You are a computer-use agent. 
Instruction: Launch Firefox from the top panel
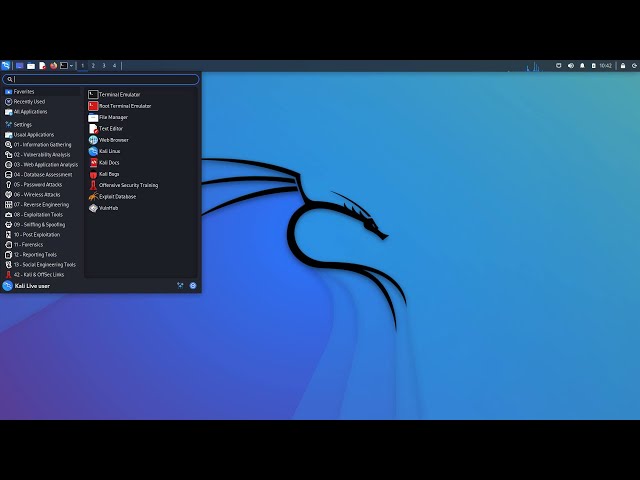[x=53, y=65]
